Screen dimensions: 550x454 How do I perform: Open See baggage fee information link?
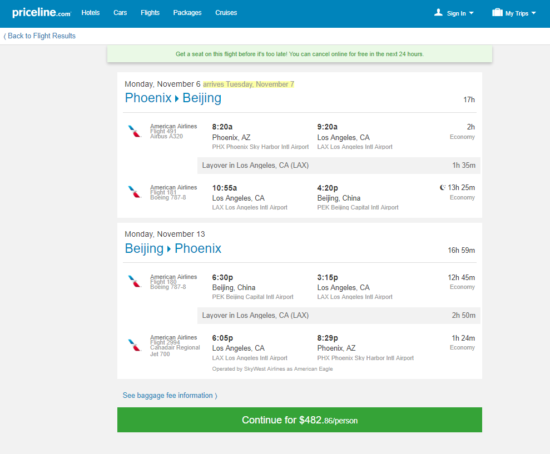coord(170,395)
